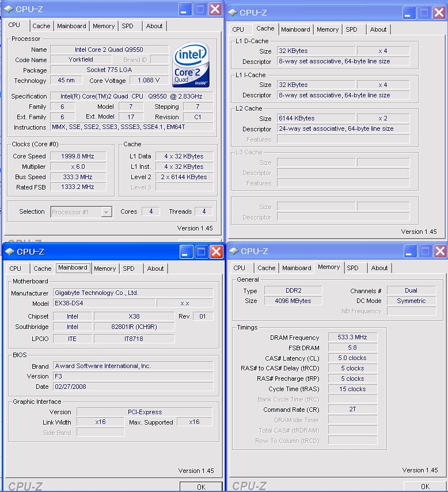Switch to Memory tab in the CPU window

[104, 26]
